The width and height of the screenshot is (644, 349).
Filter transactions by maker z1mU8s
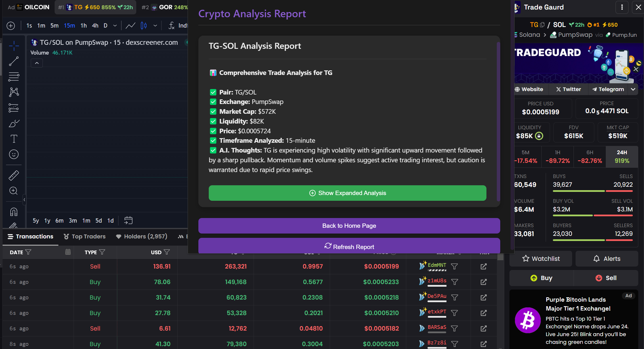pyautogui.click(x=455, y=282)
